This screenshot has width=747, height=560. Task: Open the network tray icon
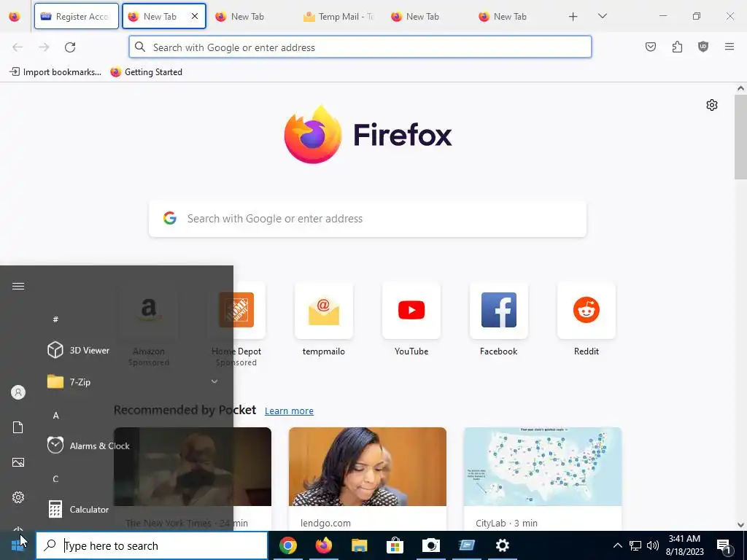pyautogui.click(x=635, y=545)
